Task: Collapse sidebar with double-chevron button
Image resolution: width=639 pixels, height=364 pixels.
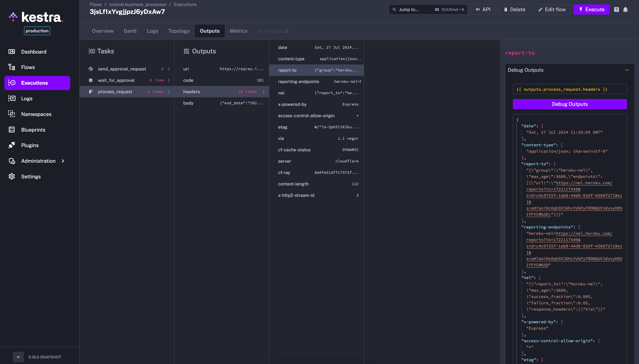Action: coord(18,357)
